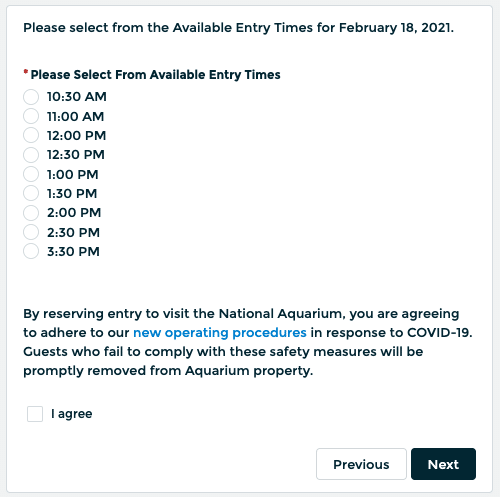Check the I agree checkbox
Image resolution: width=500 pixels, height=497 pixels.
(35, 414)
